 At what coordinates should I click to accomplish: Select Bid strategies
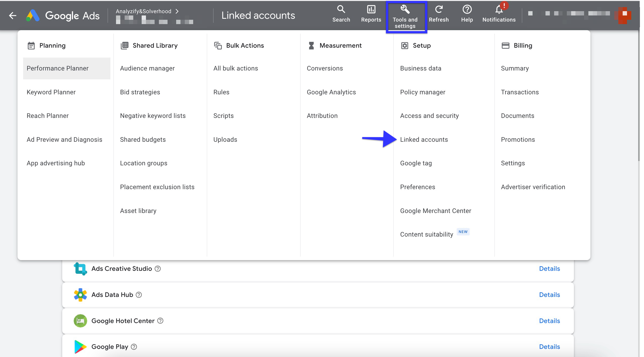[140, 92]
